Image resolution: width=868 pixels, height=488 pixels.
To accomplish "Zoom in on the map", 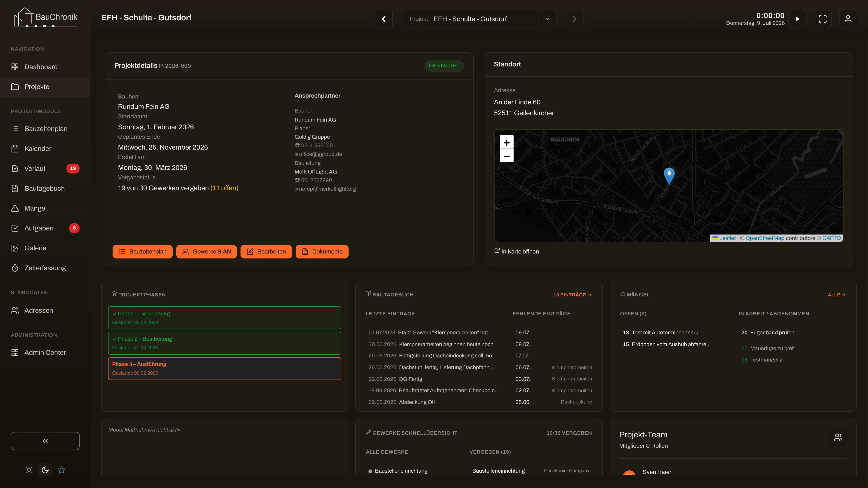I will tap(506, 143).
